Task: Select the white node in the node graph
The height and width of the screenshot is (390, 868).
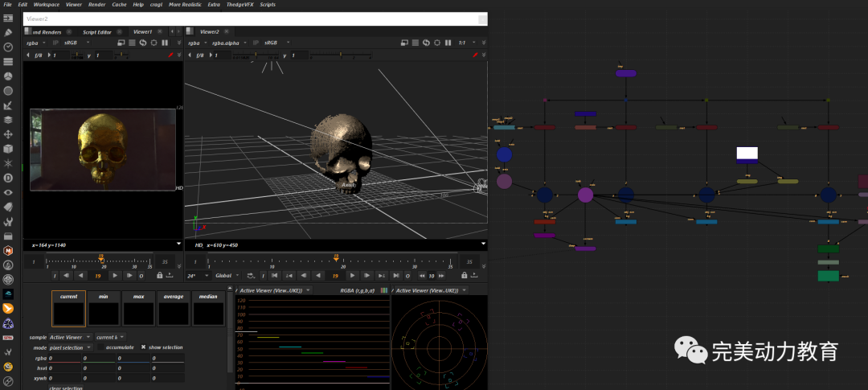Action: click(747, 153)
